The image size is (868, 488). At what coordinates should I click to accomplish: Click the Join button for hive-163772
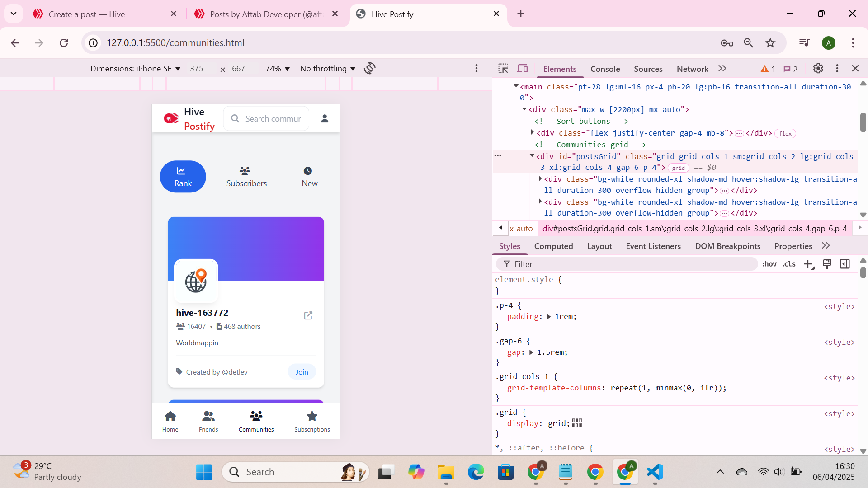pyautogui.click(x=302, y=372)
